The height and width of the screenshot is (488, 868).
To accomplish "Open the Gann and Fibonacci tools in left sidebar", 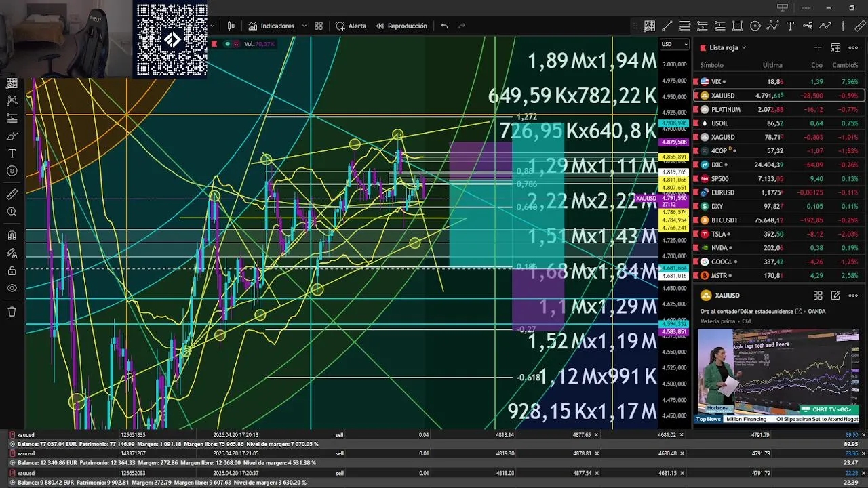I will 12,83.
